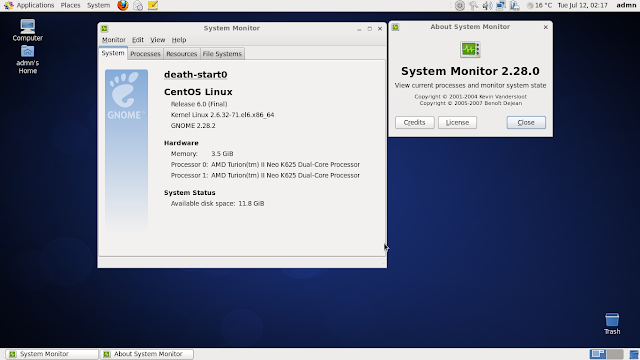
Task: Switch to the System tab
Action: (113, 53)
